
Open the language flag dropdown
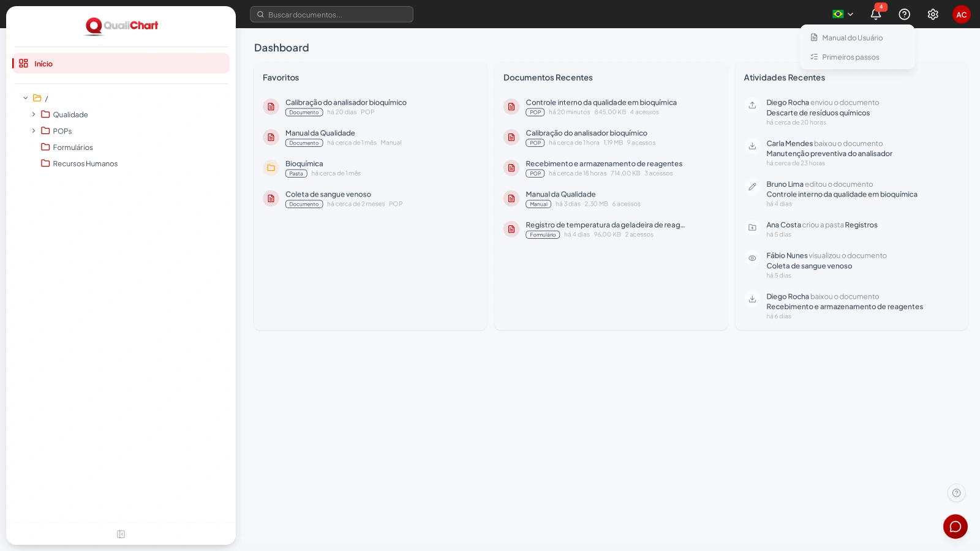point(843,14)
